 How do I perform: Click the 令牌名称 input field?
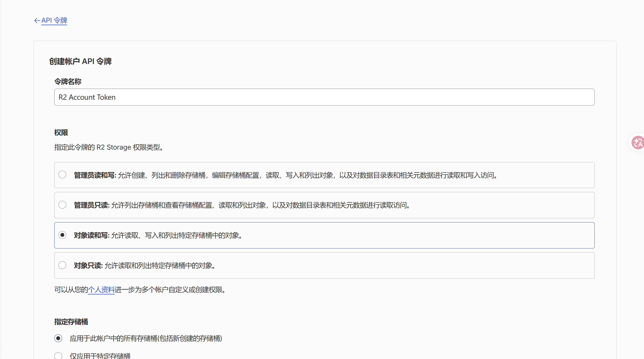(324, 97)
